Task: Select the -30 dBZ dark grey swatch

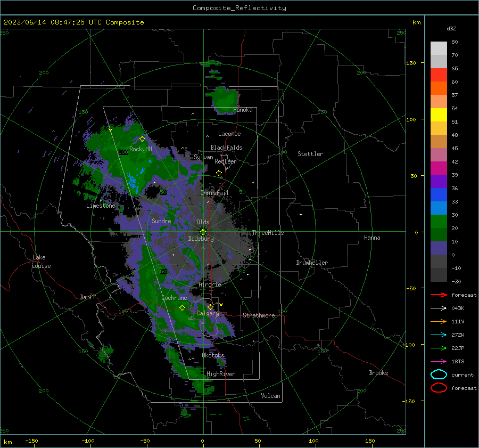Action: point(439,275)
